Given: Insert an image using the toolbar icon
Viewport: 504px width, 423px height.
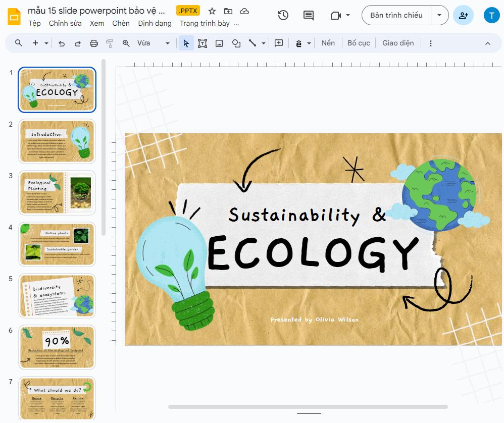Looking at the screenshot, I should pos(219,43).
